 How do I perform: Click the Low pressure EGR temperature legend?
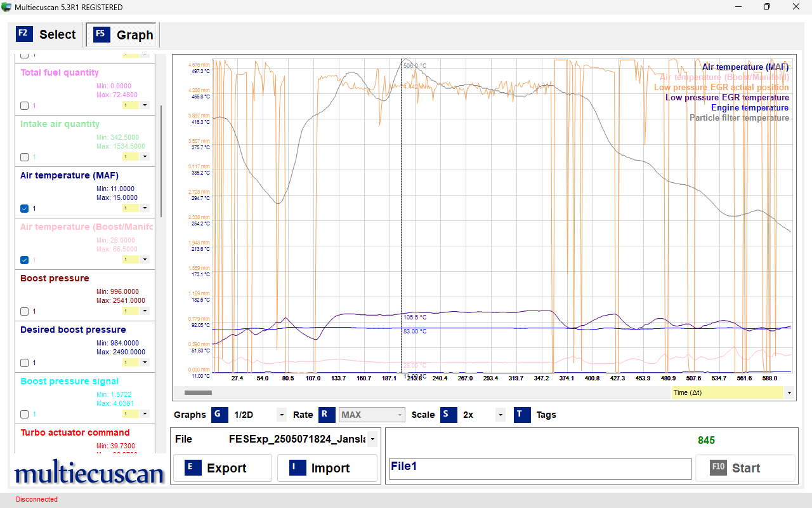[727, 97]
